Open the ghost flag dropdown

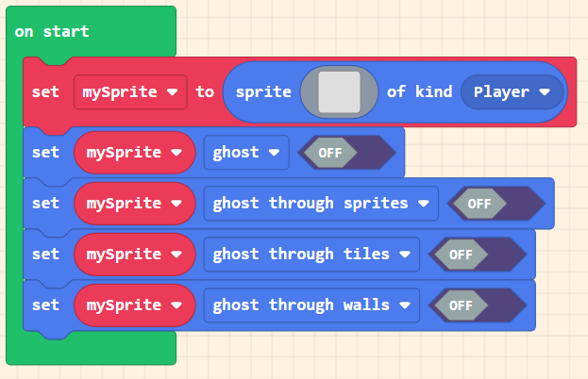click(246, 152)
